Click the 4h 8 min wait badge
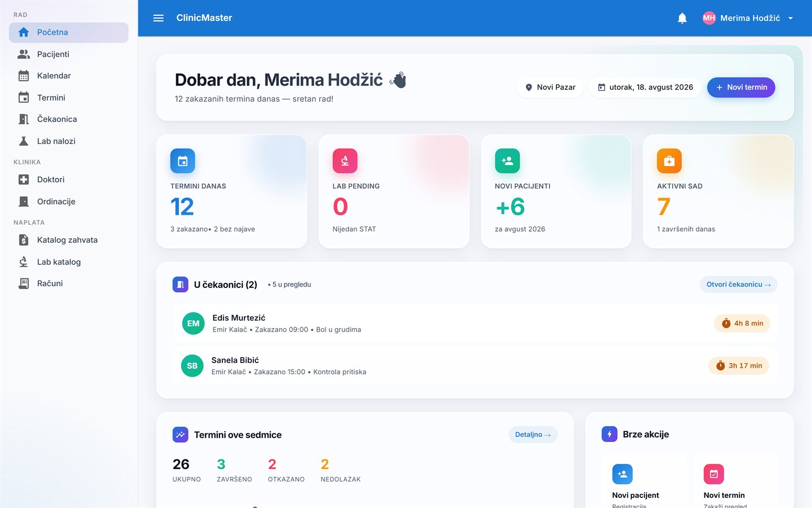 point(742,324)
